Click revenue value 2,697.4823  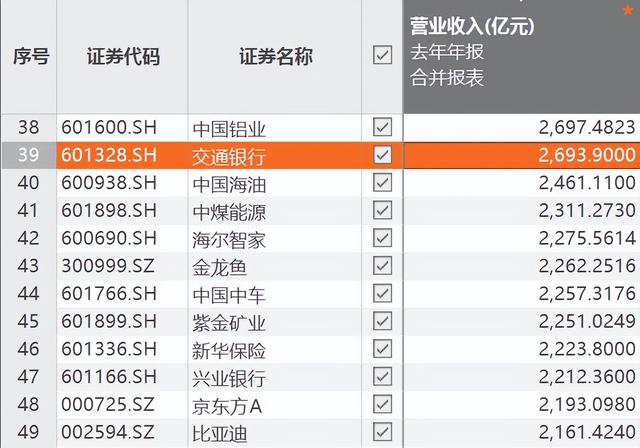click(x=587, y=128)
